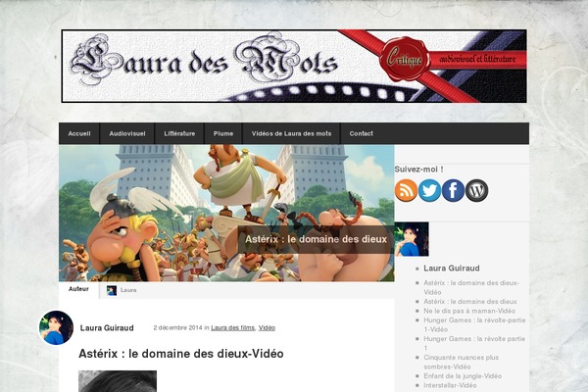The height and width of the screenshot is (392, 588).
Task: Click the Laura des Mots header banner
Action: [x=294, y=66]
